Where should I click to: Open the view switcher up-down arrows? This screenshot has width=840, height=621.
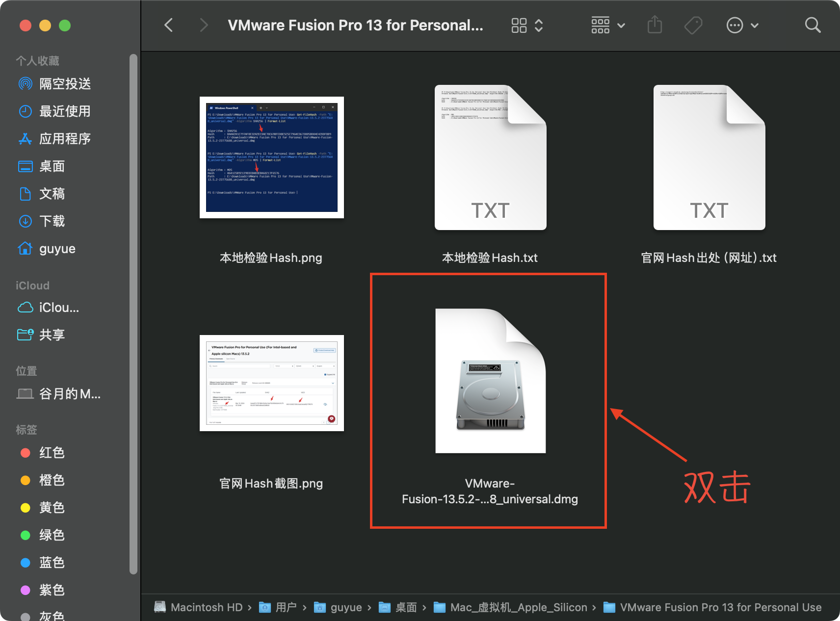click(539, 25)
